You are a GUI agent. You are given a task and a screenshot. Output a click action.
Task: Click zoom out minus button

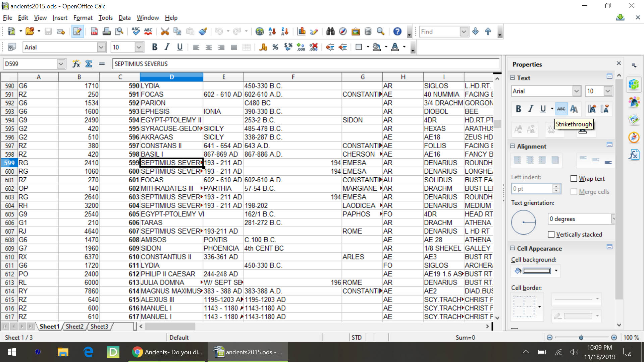point(549,337)
